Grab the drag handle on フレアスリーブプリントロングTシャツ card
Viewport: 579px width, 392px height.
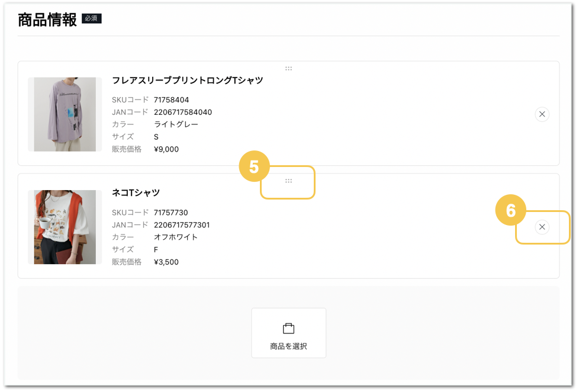tap(288, 68)
